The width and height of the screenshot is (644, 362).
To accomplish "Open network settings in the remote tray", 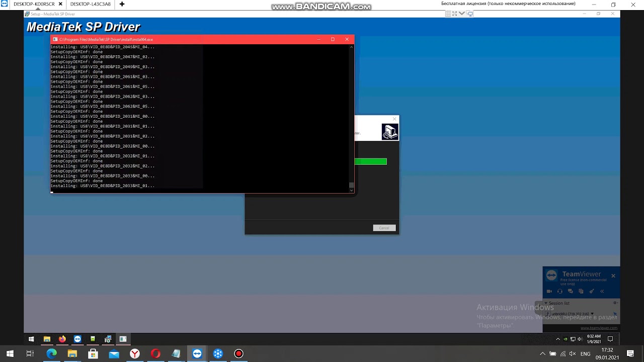I will tap(573, 339).
